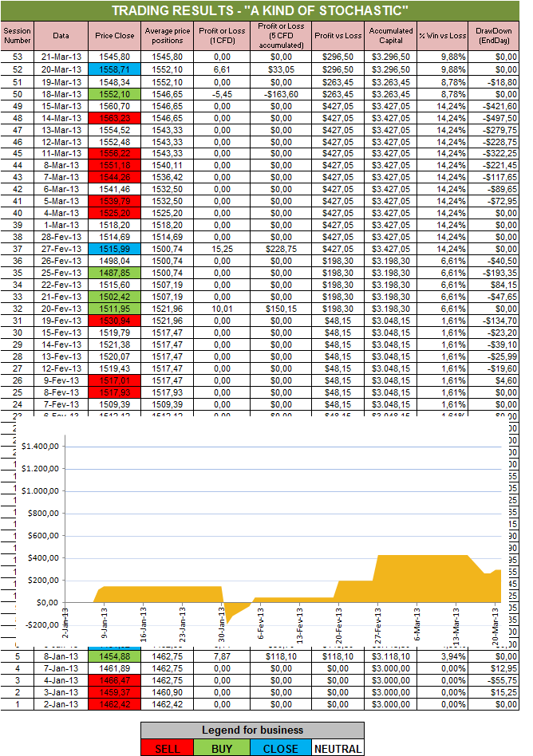Click the $400,00 chart axis label
Image resolution: width=533 pixels, height=756 pixels.
(x=43, y=558)
